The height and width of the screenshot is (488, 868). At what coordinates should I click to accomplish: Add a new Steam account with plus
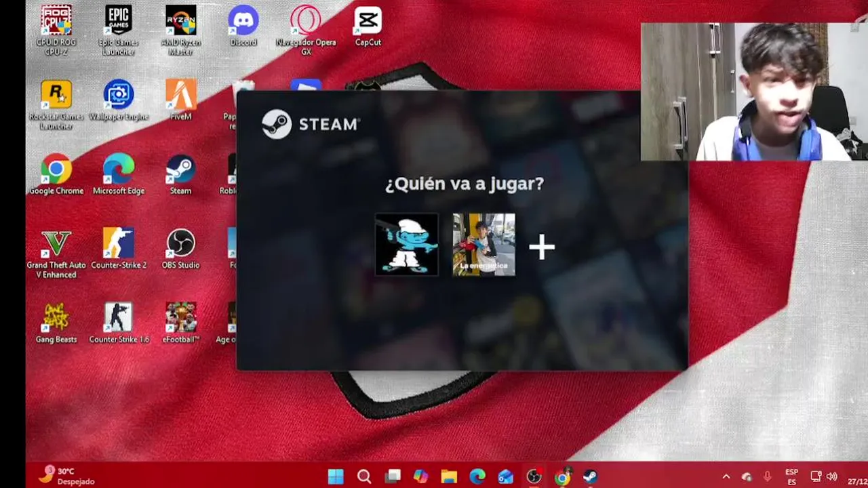coord(542,247)
